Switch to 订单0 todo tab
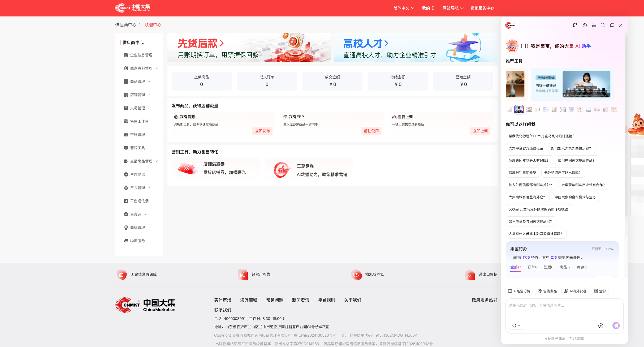 coord(532,267)
